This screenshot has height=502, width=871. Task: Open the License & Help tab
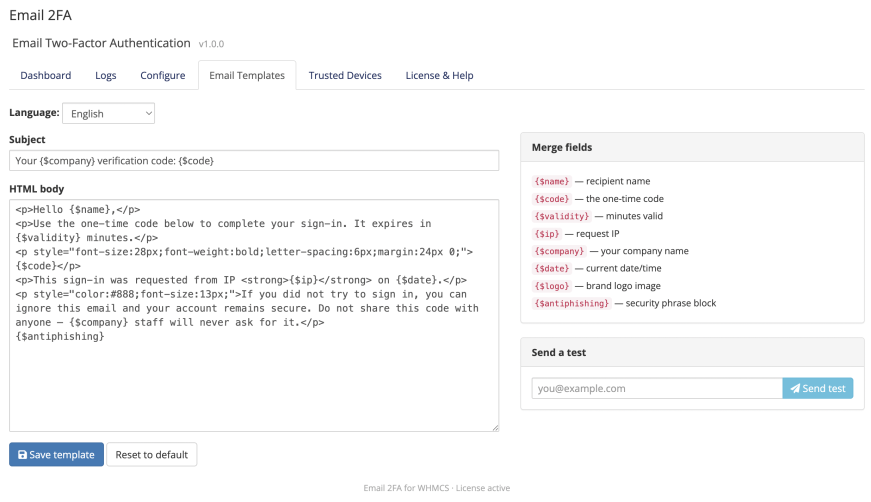pyautogui.click(x=439, y=76)
